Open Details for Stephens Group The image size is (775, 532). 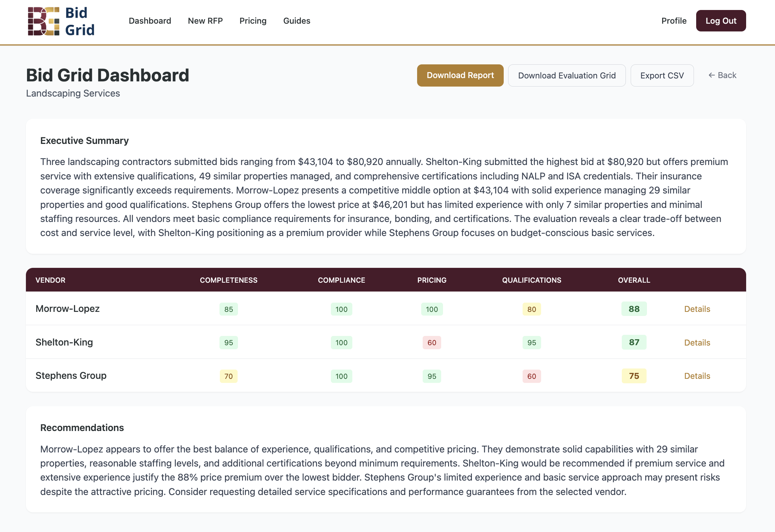click(x=697, y=376)
